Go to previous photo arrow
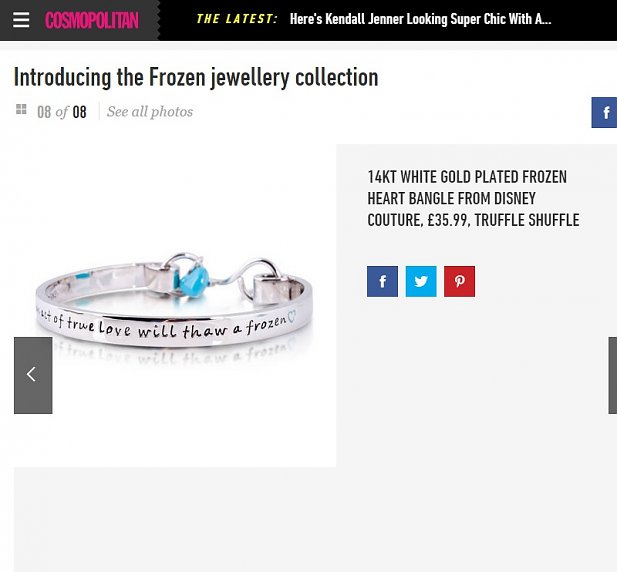The height and width of the screenshot is (572, 617). tap(33, 375)
